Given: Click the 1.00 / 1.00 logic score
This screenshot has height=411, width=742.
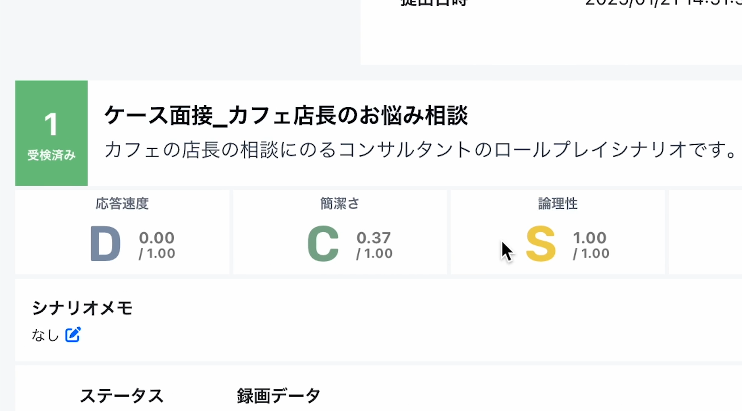Looking at the screenshot, I should click(x=591, y=245).
